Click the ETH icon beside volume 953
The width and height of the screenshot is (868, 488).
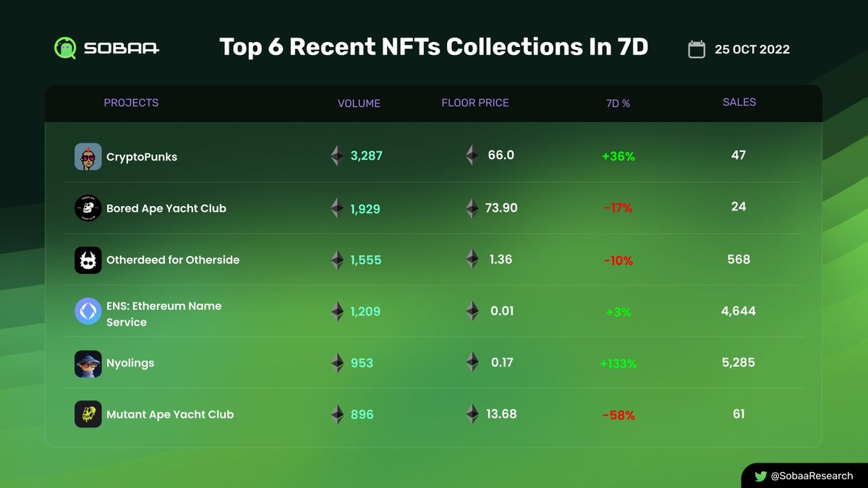point(338,363)
